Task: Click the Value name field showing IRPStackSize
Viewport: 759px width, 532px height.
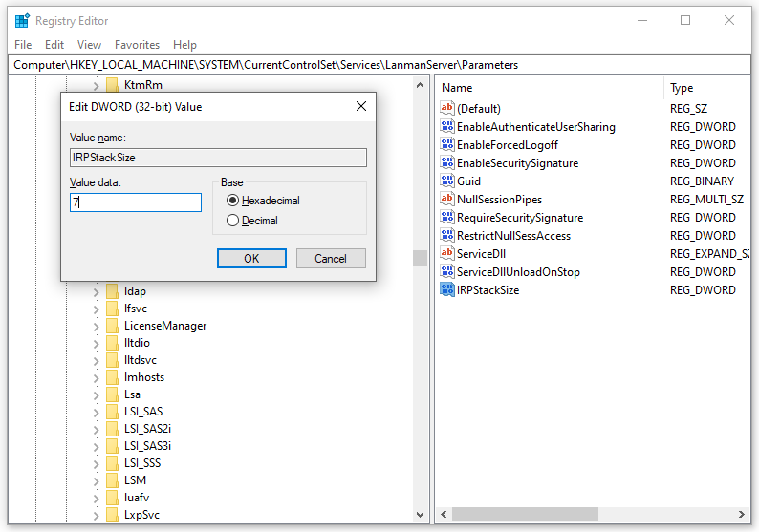Action: pyautogui.click(x=218, y=158)
